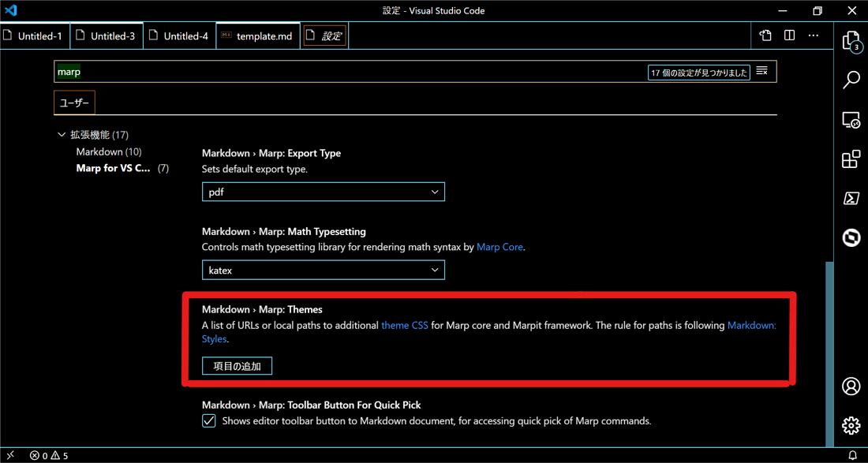Open the Marp Core link
The image size is (868, 463).
pyautogui.click(x=499, y=247)
